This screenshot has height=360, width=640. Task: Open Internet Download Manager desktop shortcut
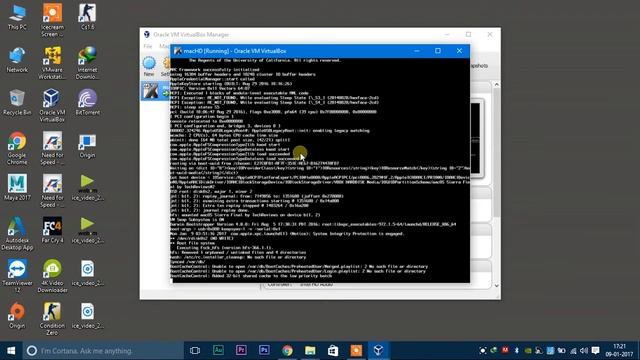click(x=87, y=63)
